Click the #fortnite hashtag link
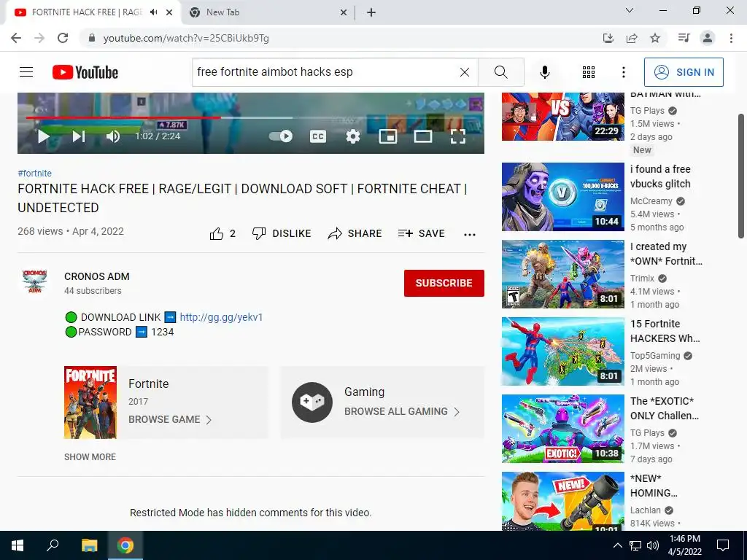The height and width of the screenshot is (560, 747). (x=34, y=174)
